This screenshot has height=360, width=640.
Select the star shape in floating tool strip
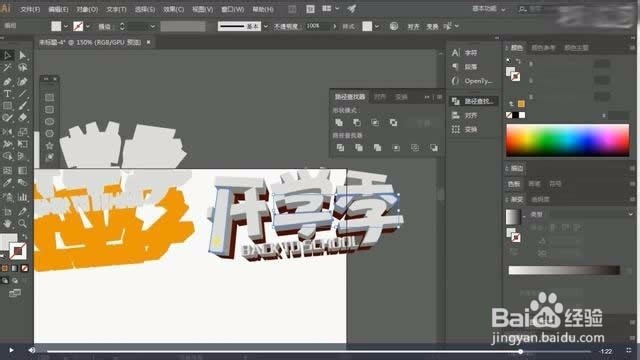point(49,145)
